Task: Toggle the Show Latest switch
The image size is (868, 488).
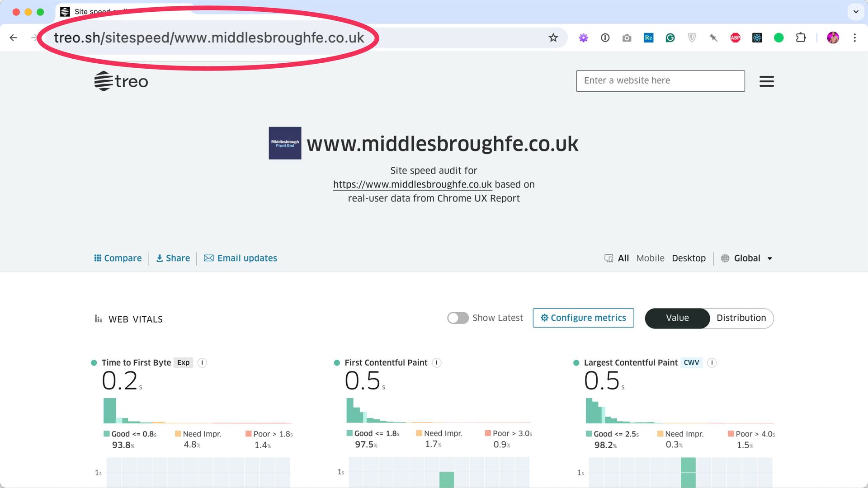Action: [x=458, y=318]
